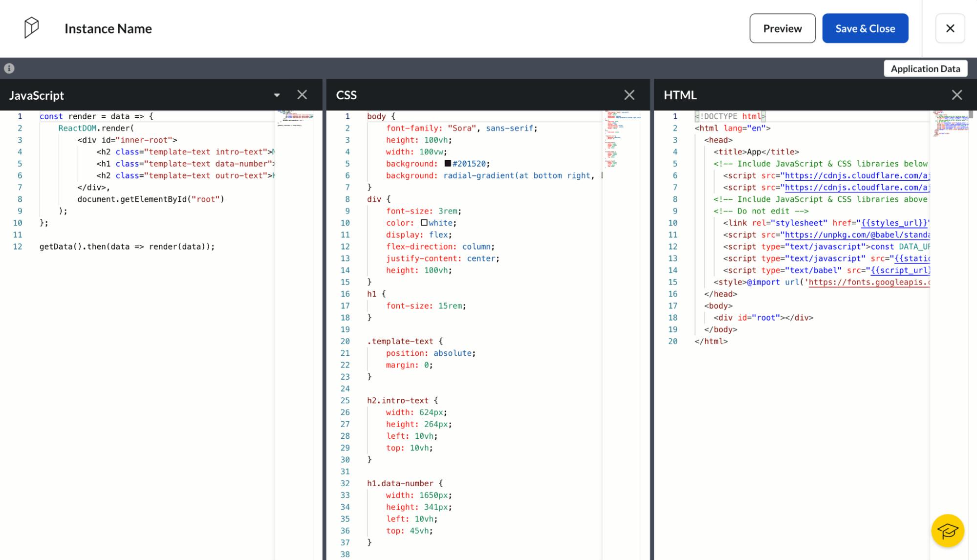The width and height of the screenshot is (977, 560).
Task: Click the CSS code minimap
Action: pos(622,139)
